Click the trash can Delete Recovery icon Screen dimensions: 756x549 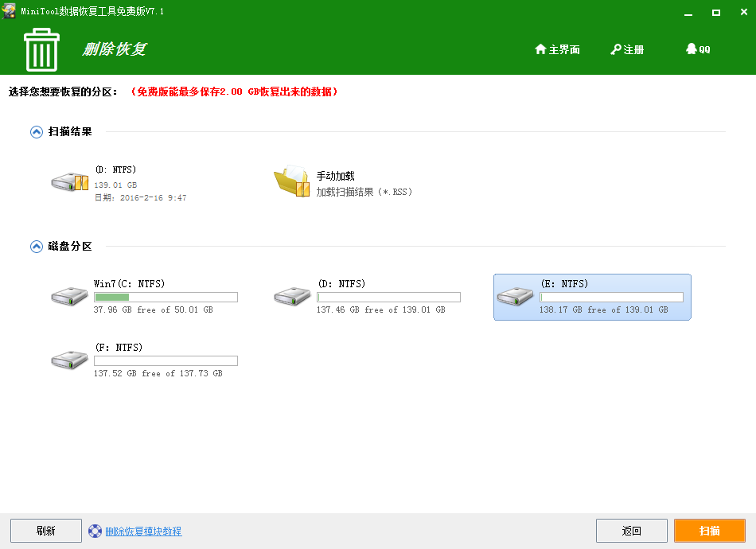tap(41, 49)
